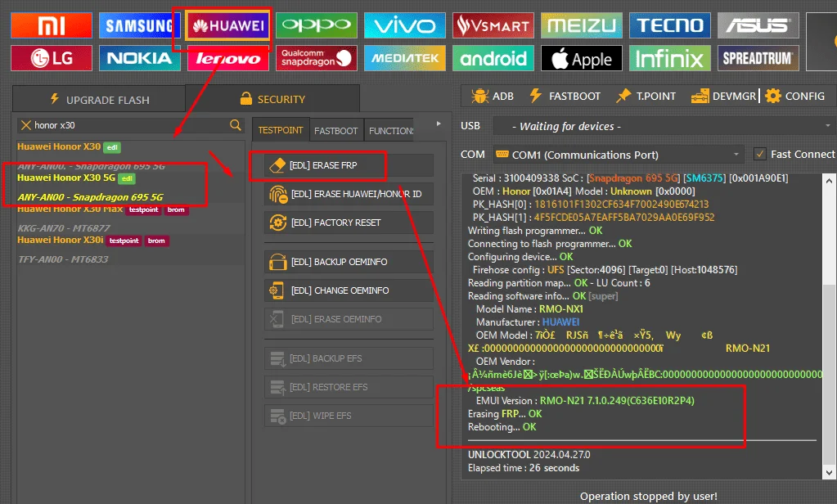The width and height of the screenshot is (837, 504).
Task: Show more tabs with the arrow
Action: (x=439, y=124)
